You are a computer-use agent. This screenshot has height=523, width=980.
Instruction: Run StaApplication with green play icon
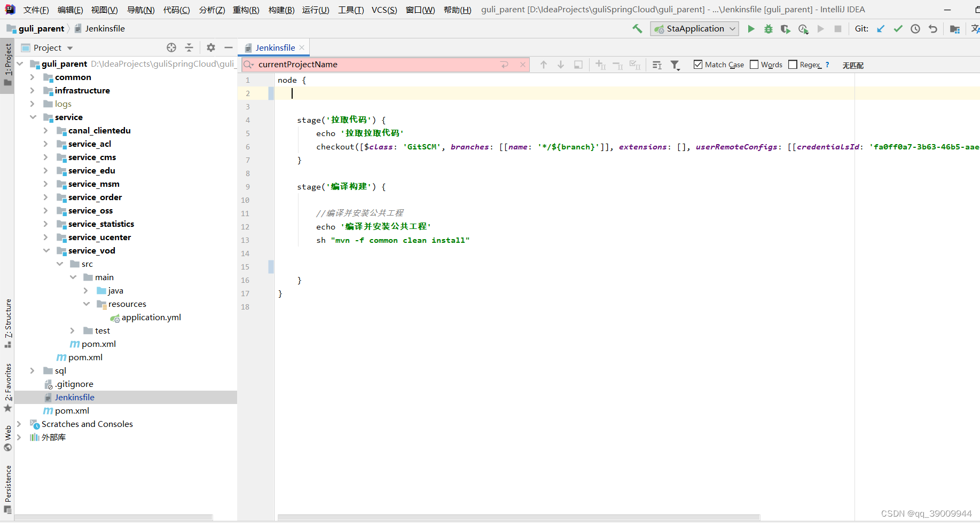[751, 29]
